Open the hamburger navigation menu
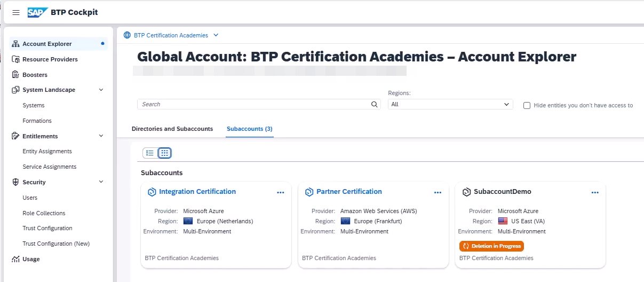Viewport: 644px width, 282px height. [x=16, y=12]
